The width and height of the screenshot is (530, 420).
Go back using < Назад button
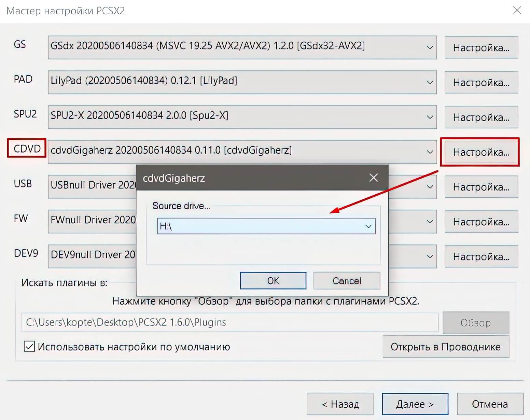tap(340, 404)
